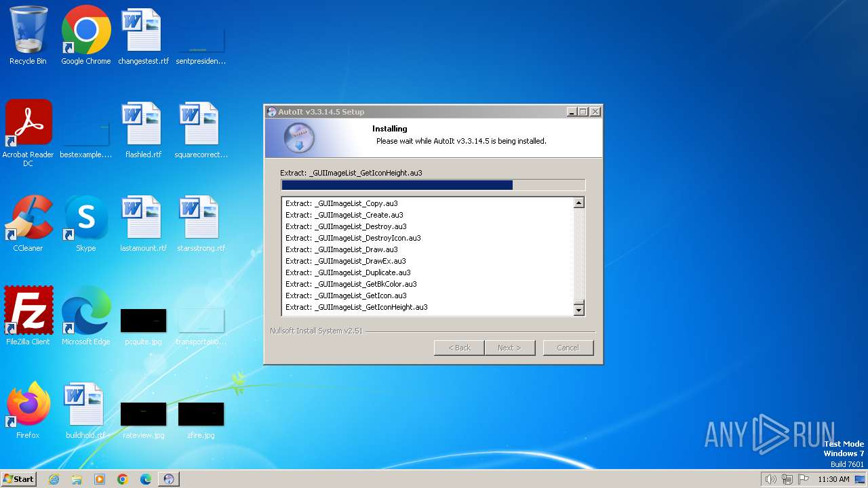Click the Extract status label above progress
This screenshot has width=868, height=488.
pos(351,173)
